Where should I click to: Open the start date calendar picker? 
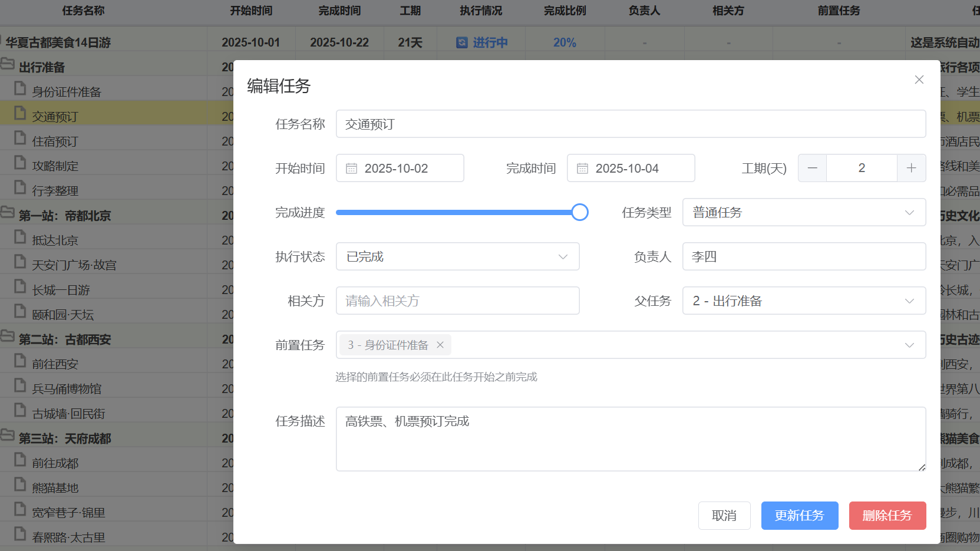click(352, 168)
